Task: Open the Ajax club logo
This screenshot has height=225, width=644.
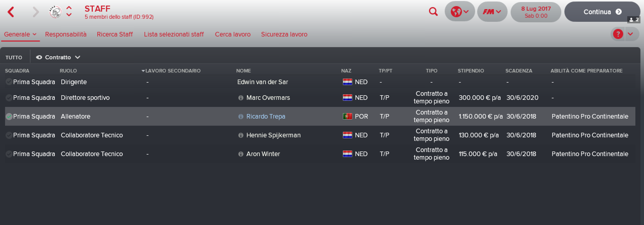Action: pos(55,12)
